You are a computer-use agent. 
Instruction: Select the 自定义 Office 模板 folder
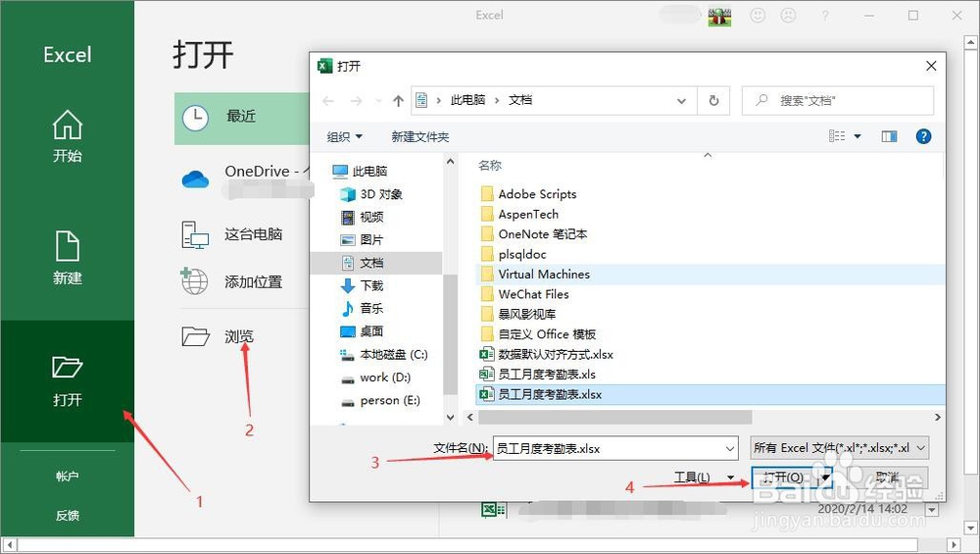(538, 334)
